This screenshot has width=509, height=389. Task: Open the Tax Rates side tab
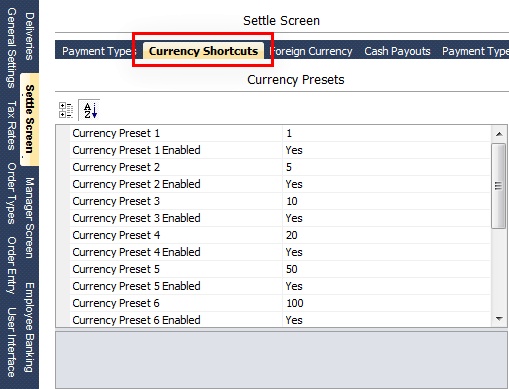click(x=11, y=126)
